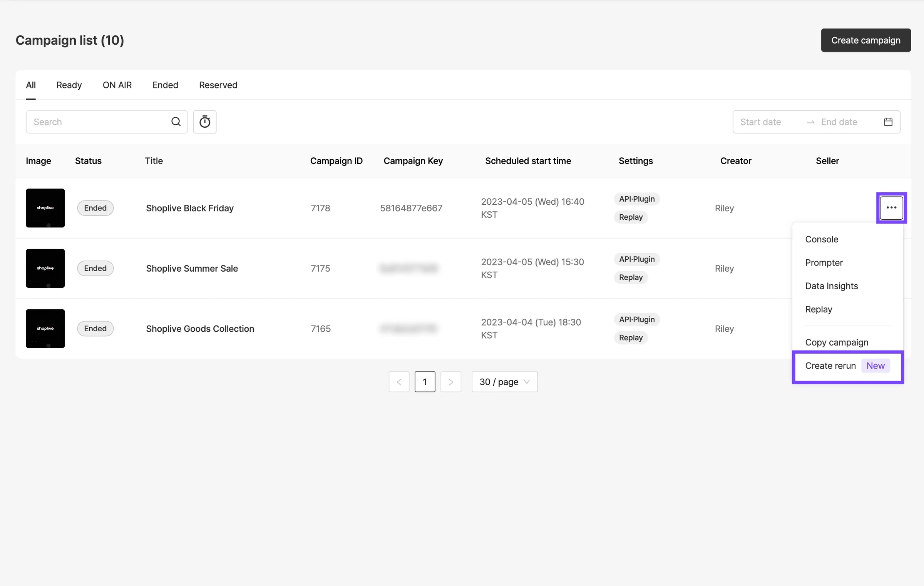This screenshot has width=924, height=586.
Task: Open Shoplive Summer Sale campaign thumbnail
Action: pyautogui.click(x=45, y=268)
